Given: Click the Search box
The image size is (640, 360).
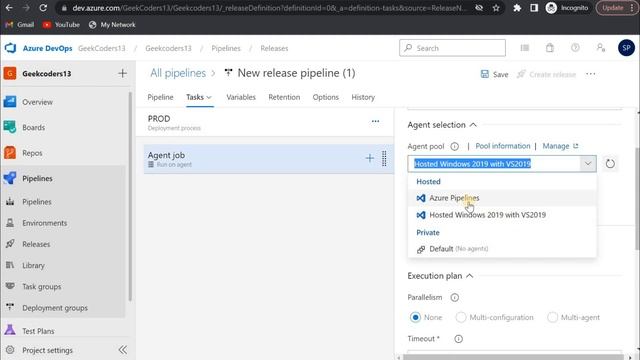Looking at the screenshot, I should point(452,48).
